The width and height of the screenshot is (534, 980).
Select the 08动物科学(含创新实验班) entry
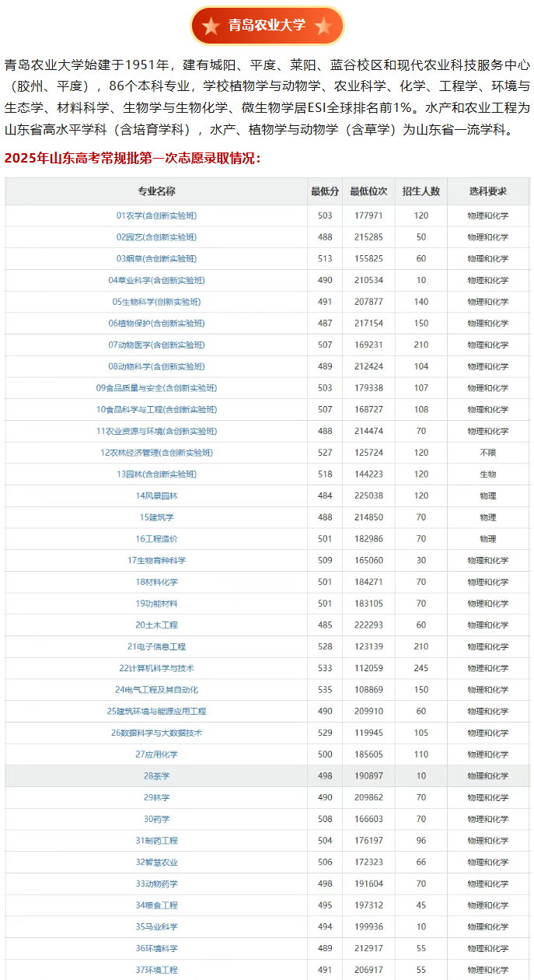156,366
